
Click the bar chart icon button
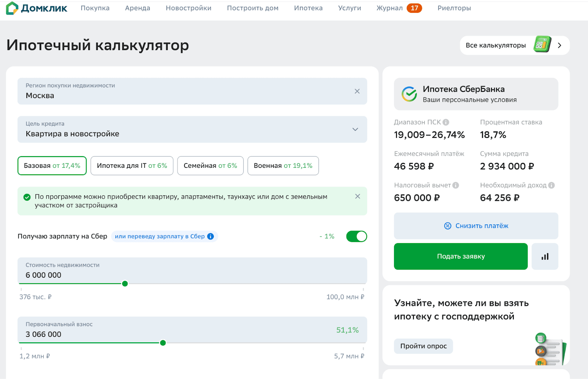(x=545, y=256)
